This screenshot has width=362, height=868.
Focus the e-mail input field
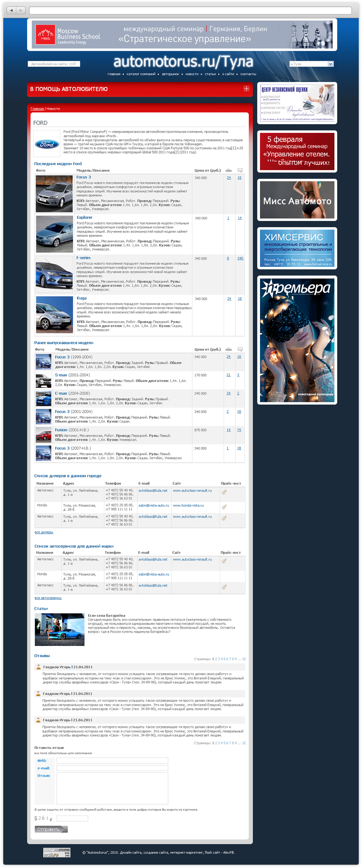(x=112, y=768)
